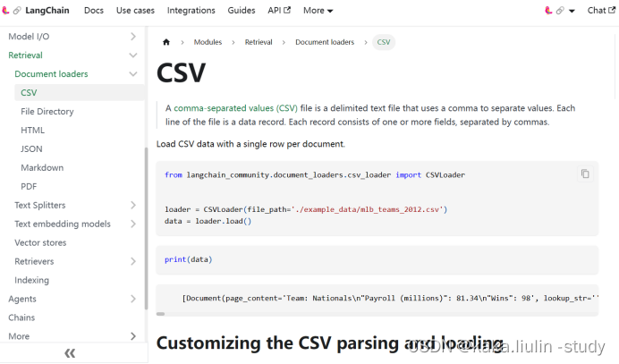This screenshot has width=619, height=364.
Task: Open Indexing in sidebar
Action: tap(32, 280)
